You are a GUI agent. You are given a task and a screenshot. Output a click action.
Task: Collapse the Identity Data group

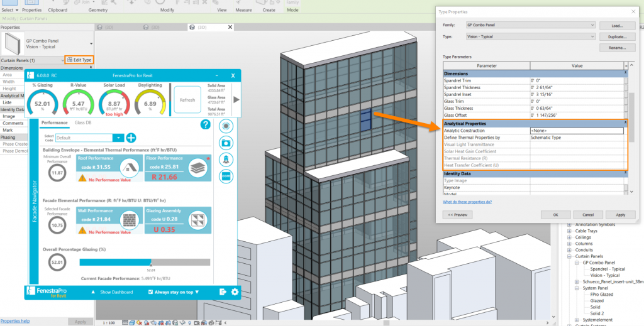pyautogui.click(x=626, y=173)
